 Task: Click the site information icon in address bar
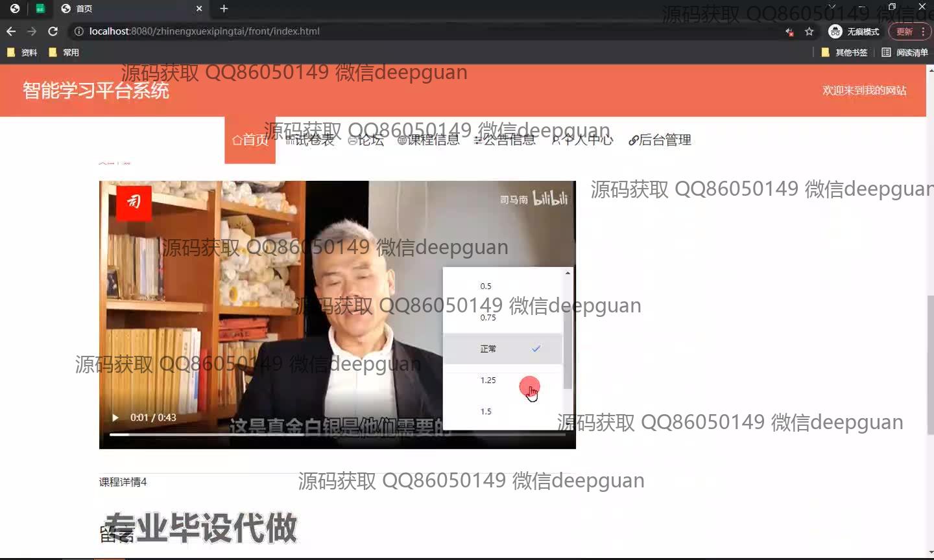tap(78, 31)
